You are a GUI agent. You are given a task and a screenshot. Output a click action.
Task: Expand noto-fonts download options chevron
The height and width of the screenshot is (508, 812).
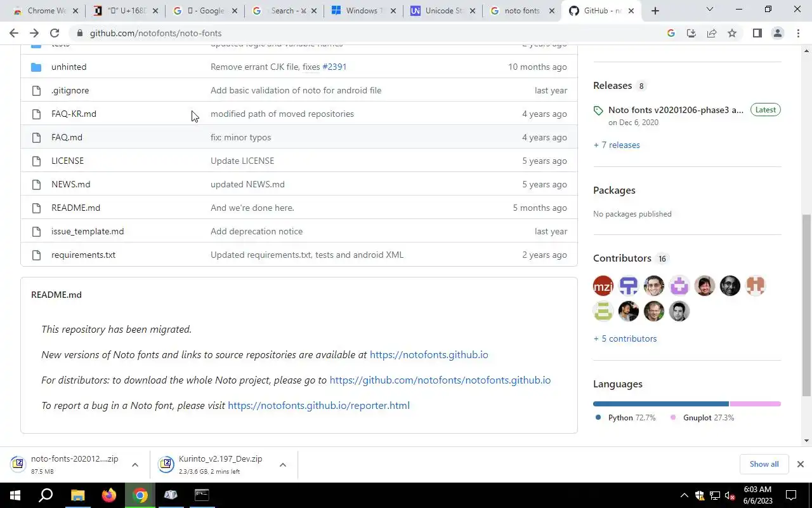134,465
